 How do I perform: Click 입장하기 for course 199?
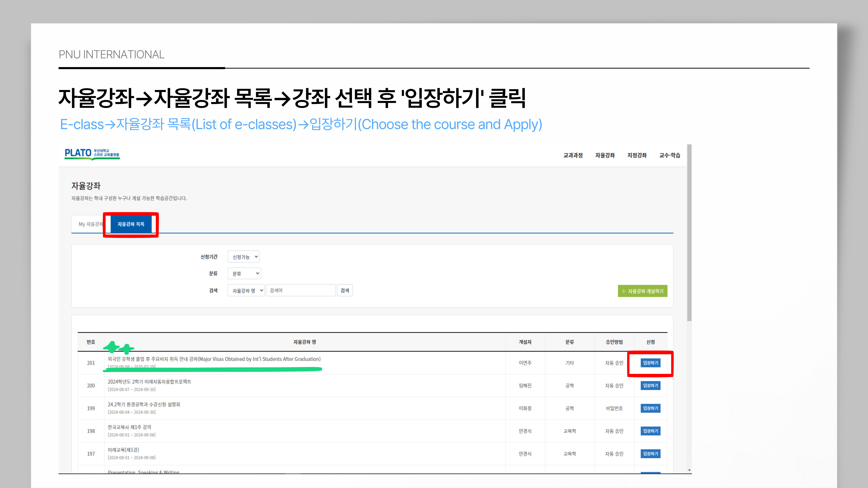click(x=650, y=408)
